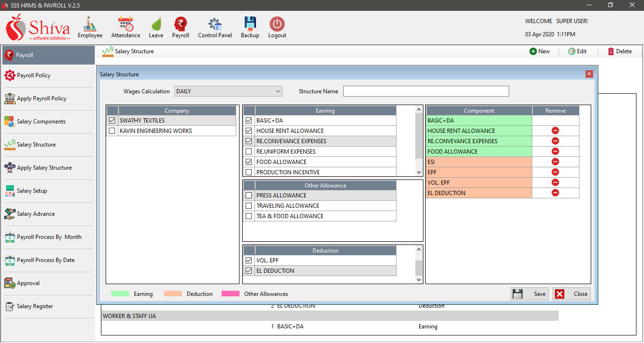Open the Employee module icon

[90, 24]
